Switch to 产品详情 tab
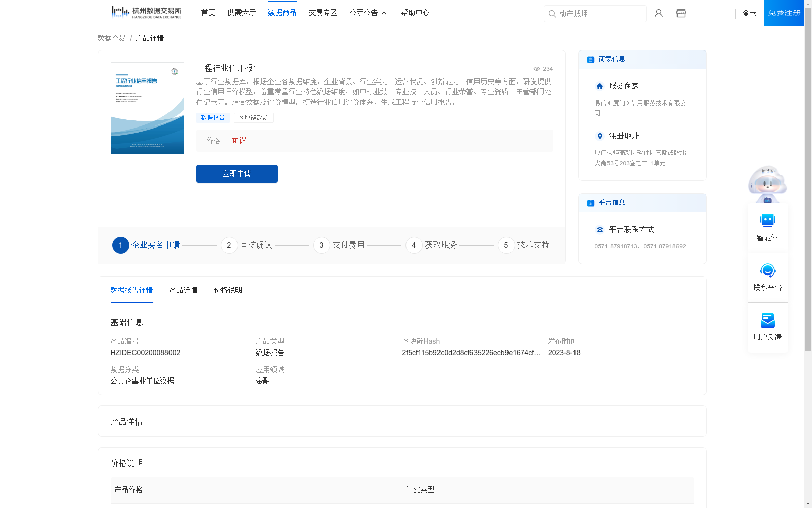This screenshot has height=508, width=812. pos(183,290)
